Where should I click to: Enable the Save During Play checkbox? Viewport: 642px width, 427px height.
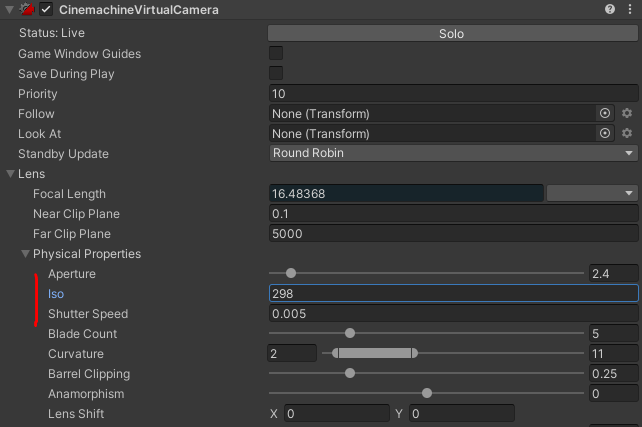pos(276,74)
